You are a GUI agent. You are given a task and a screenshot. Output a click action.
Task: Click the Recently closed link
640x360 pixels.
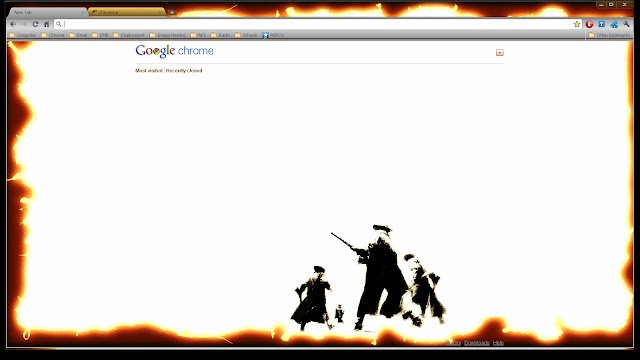click(184, 71)
